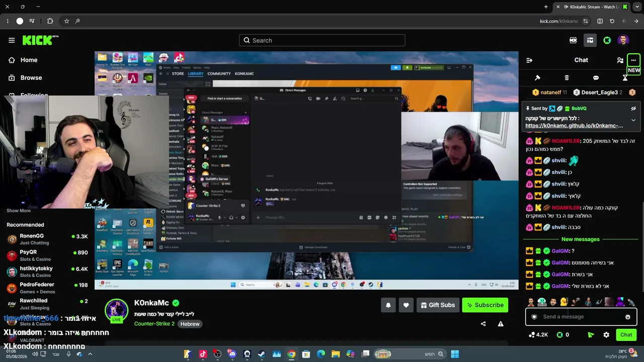Viewport: 644px width, 362px height.
Task: Open the green Kicks currency icon in header
Action: pos(607,40)
